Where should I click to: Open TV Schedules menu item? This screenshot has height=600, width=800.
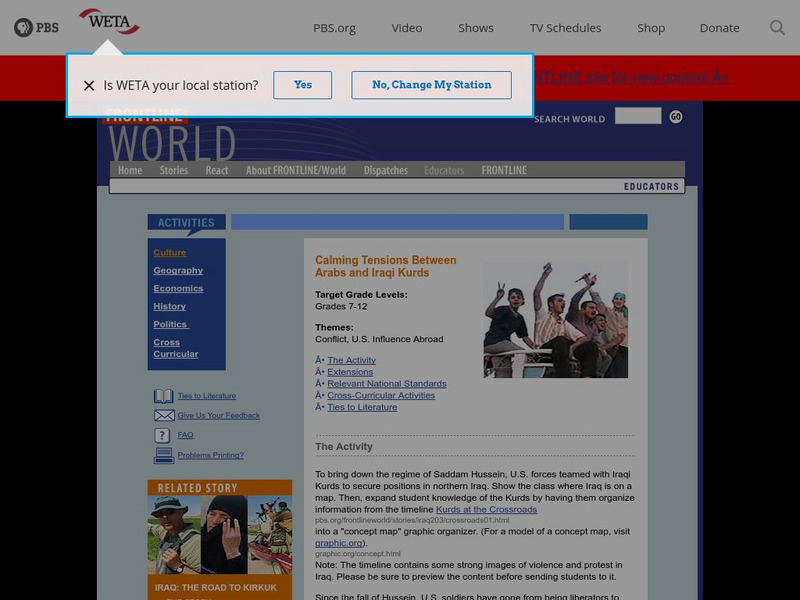[565, 28]
